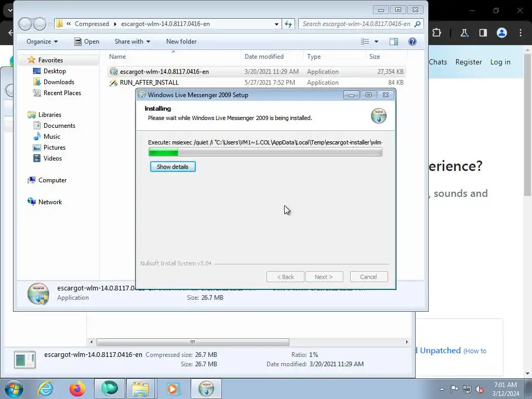Open Pictures library
Image resolution: width=532 pixels, height=399 pixels.
[x=54, y=147]
